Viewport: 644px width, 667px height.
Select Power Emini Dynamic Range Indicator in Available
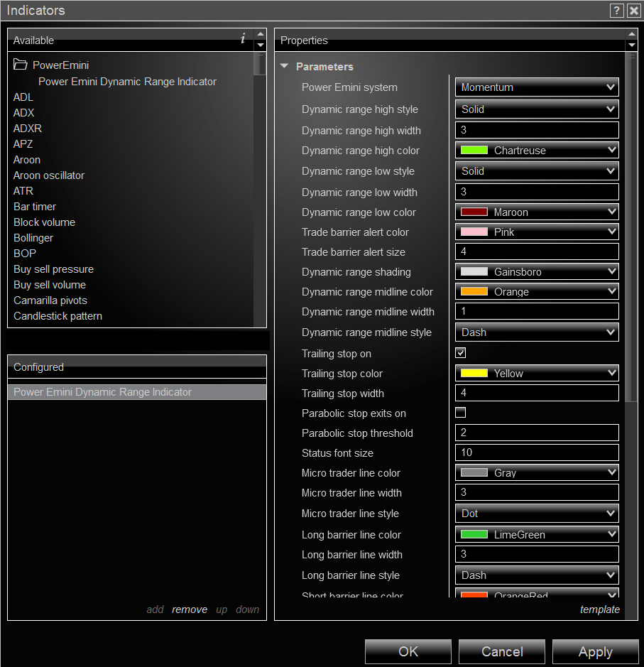click(x=127, y=81)
